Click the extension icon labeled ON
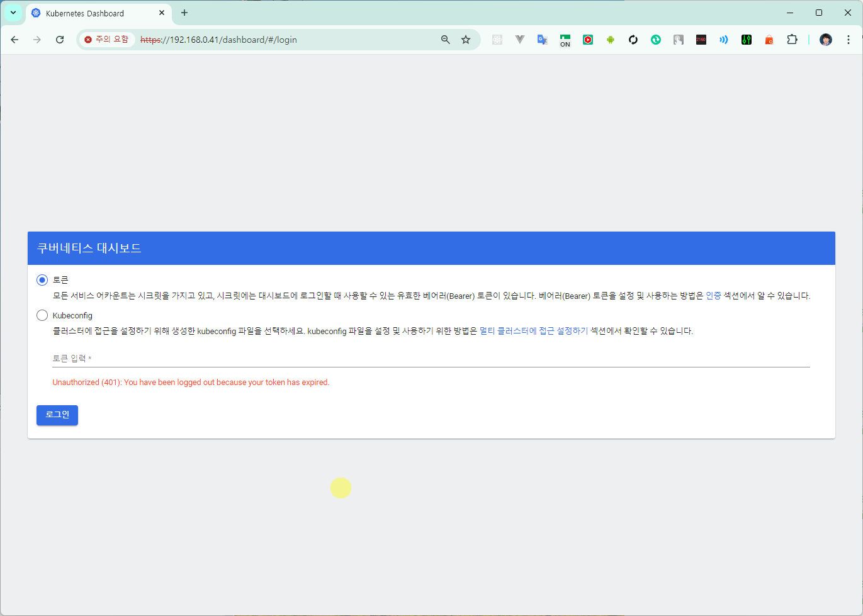Image resolution: width=863 pixels, height=616 pixels. [x=565, y=40]
